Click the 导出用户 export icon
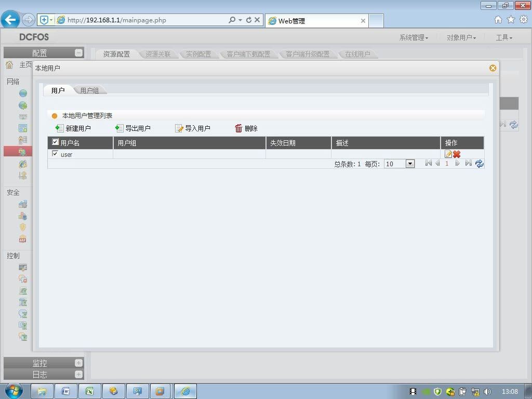 coord(119,128)
